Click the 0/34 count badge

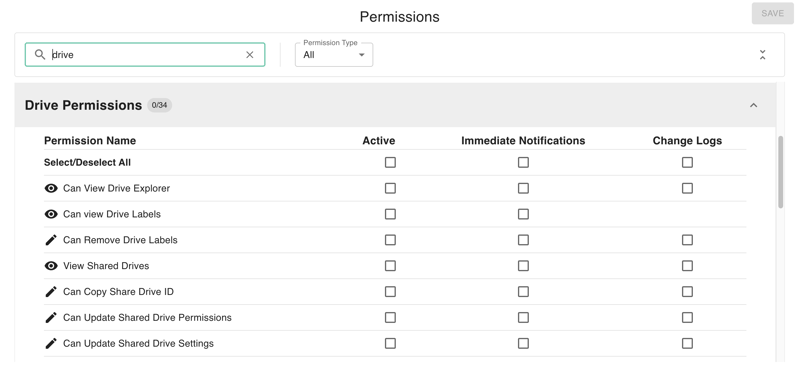click(159, 105)
